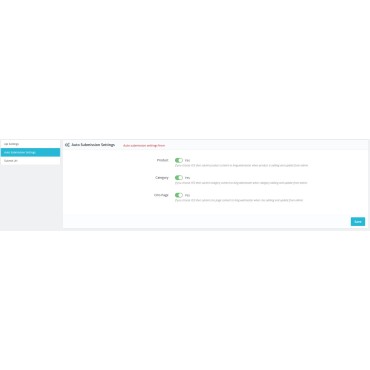The height and width of the screenshot is (370, 370).
Task: Open the third sidebar tab below Auto Submission
Action: [x=30, y=161]
